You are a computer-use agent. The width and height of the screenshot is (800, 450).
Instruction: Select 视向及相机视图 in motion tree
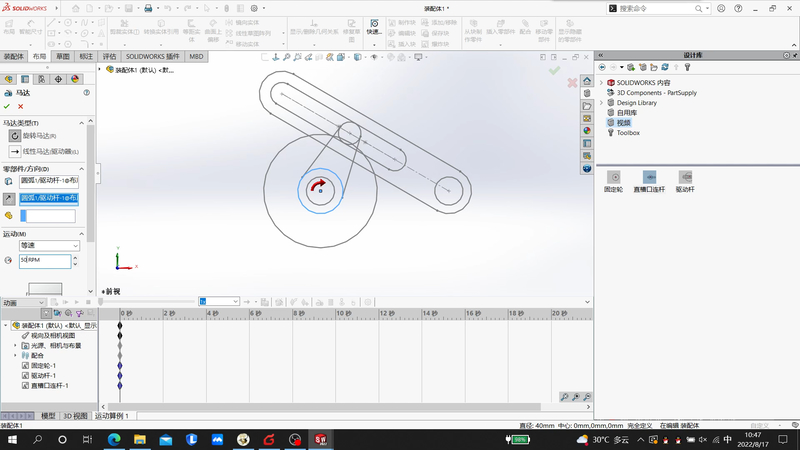(x=53, y=336)
